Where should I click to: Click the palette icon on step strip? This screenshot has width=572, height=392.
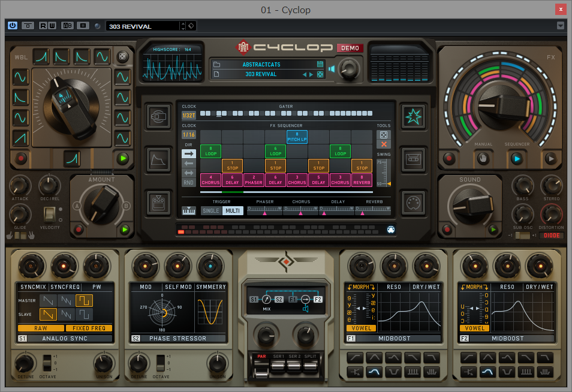tap(391, 230)
